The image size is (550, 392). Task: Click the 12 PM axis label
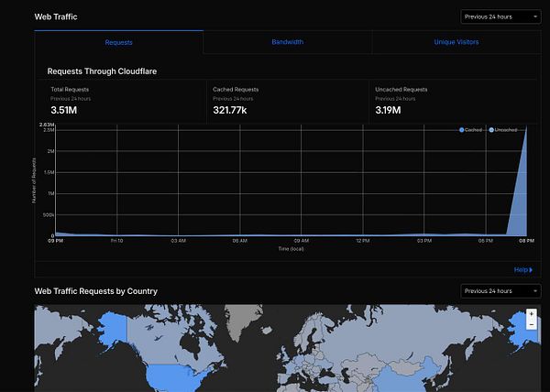363,241
